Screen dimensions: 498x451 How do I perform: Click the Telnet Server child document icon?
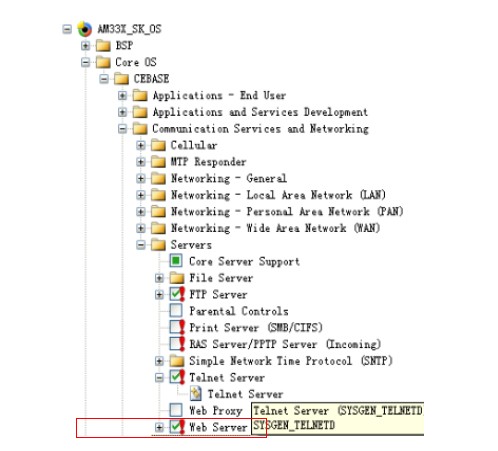(196, 394)
